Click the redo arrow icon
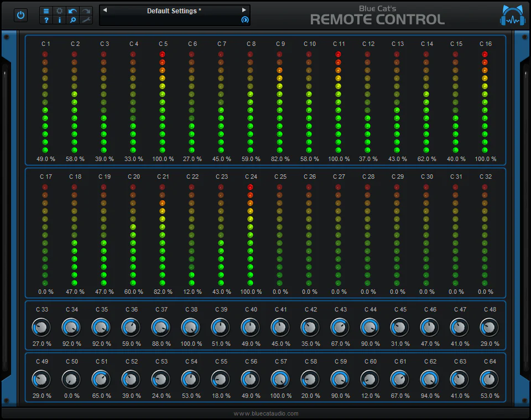This screenshot has width=531, height=420. tap(86, 11)
